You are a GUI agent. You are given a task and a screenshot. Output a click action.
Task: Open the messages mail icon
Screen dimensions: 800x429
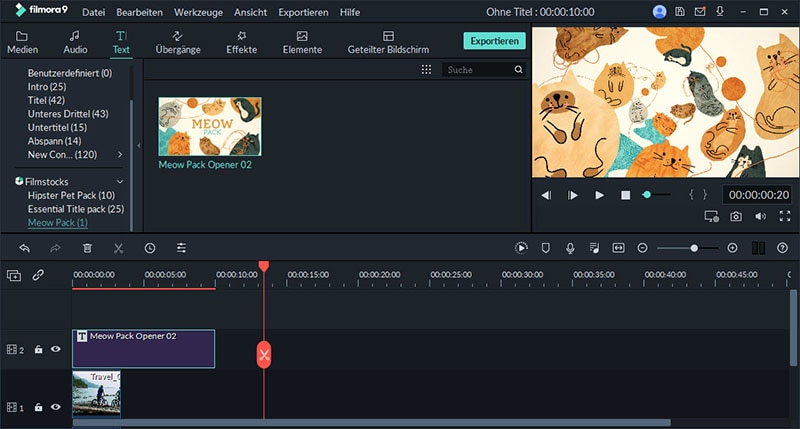coord(700,11)
